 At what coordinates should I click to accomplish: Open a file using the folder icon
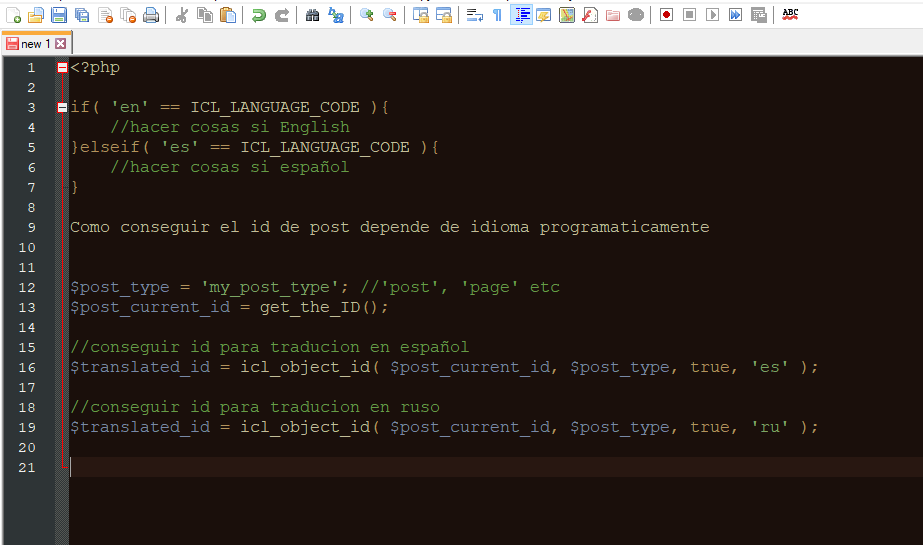point(36,15)
